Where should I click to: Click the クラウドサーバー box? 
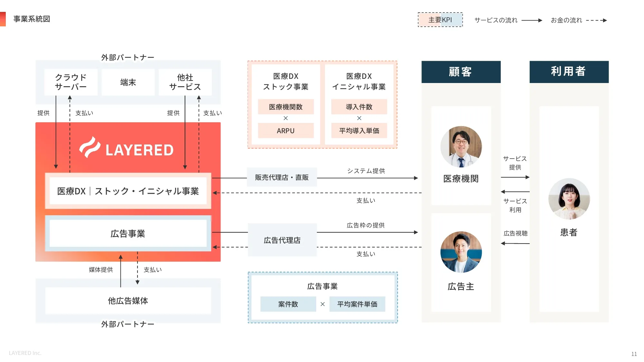(71, 82)
